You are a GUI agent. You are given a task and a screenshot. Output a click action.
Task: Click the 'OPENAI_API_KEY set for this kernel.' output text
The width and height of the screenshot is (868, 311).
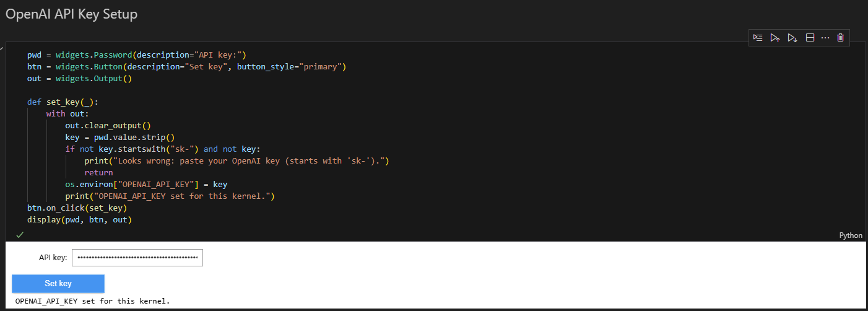click(92, 300)
